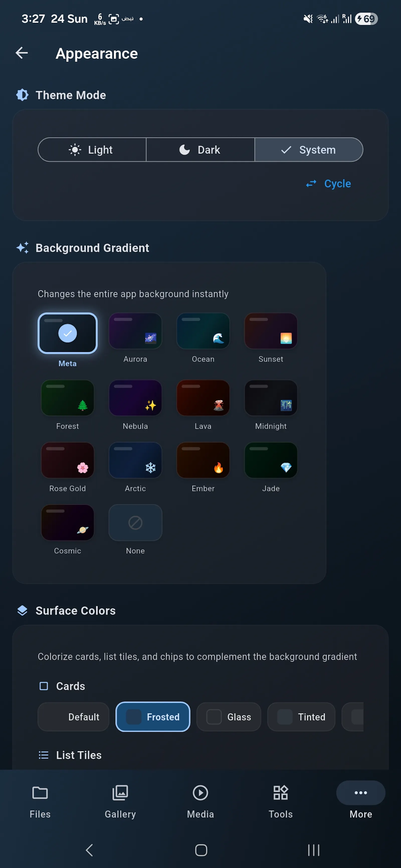Set the Arctic gradient background
Viewport: 401px width, 868px height.
135,460
